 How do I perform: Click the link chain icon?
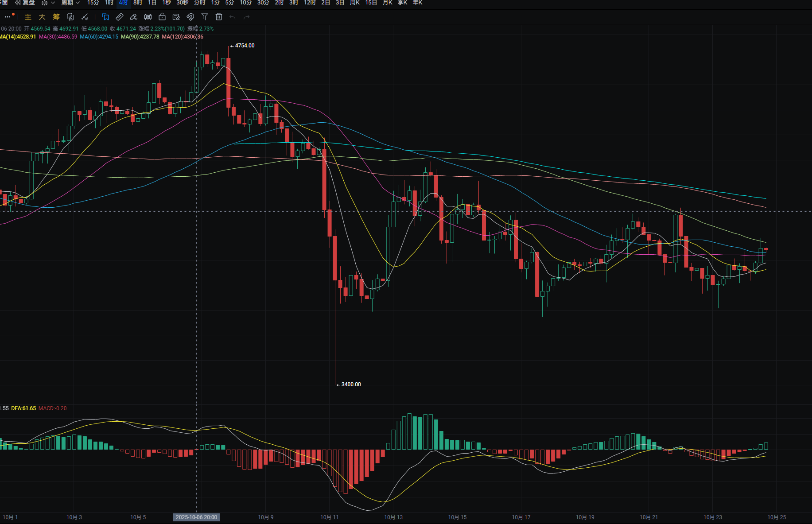click(x=190, y=17)
